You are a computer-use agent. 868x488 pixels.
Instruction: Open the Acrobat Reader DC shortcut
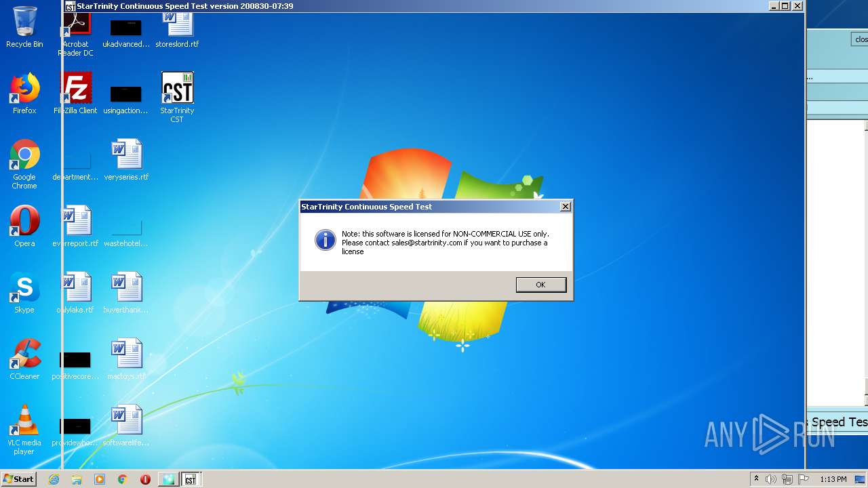(x=76, y=35)
